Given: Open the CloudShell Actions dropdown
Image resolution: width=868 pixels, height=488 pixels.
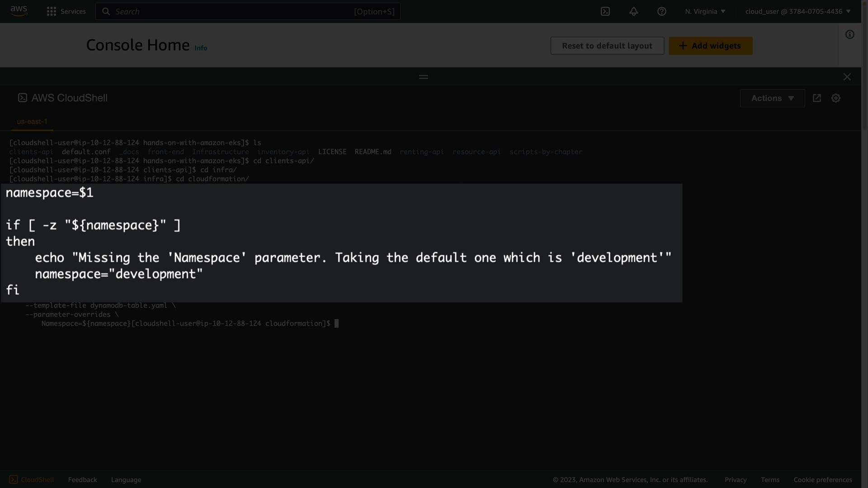Looking at the screenshot, I should (x=772, y=98).
